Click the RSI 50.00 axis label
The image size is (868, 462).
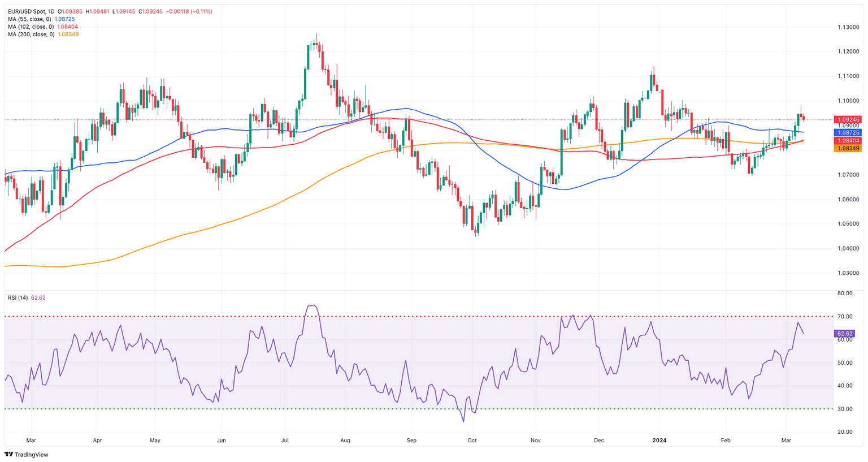point(845,362)
